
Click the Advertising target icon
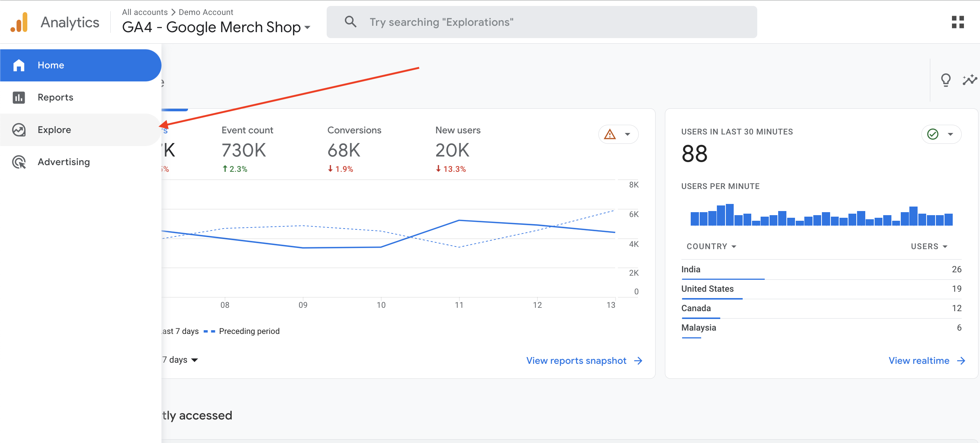[19, 162]
